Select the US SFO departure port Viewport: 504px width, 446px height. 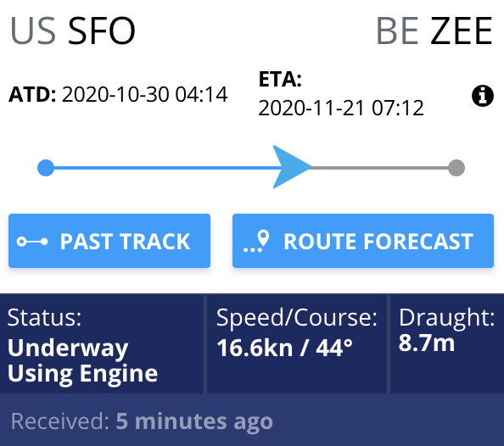(x=73, y=31)
